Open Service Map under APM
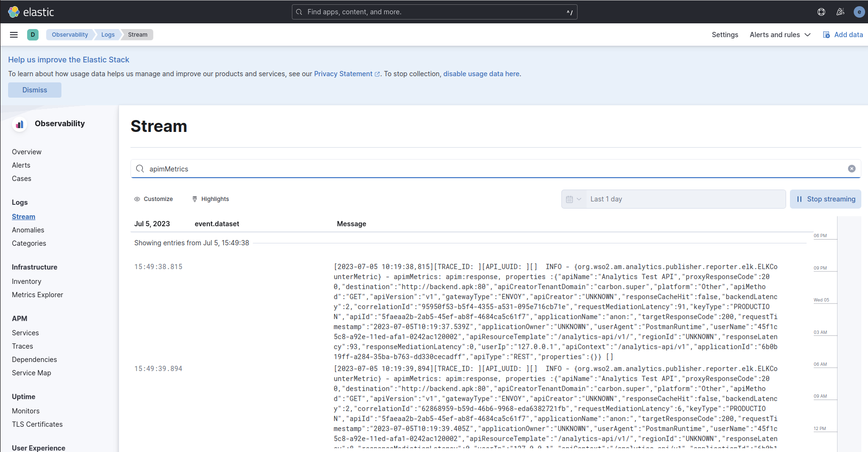The width and height of the screenshot is (868, 452). coord(31,373)
